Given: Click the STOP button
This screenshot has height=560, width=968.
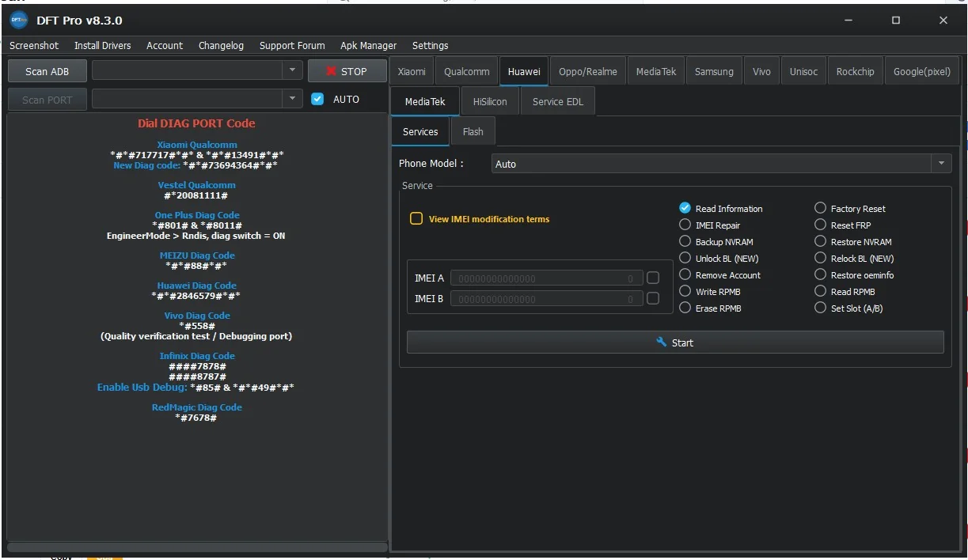Looking at the screenshot, I should pyautogui.click(x=347, y=71).
